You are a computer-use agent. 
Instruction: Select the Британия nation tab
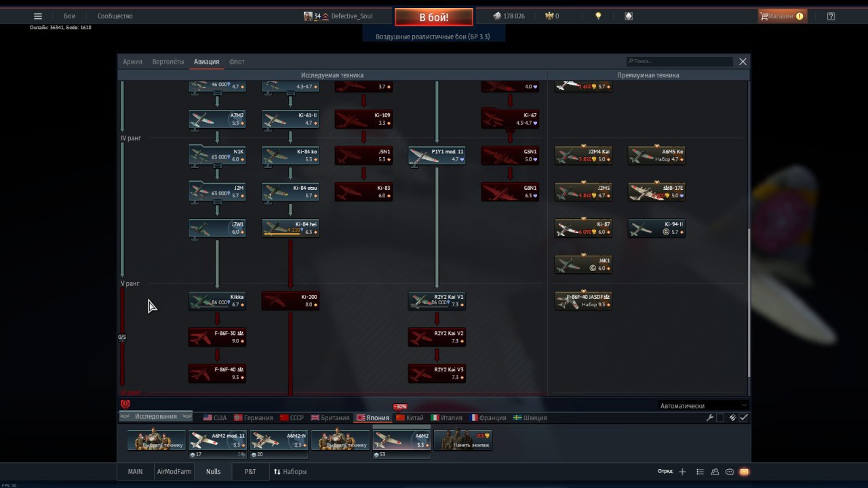tap(331, 418)
